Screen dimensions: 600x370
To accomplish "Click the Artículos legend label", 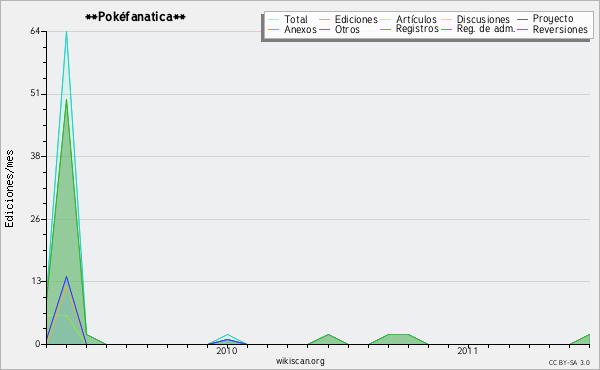I will [416, 19].
